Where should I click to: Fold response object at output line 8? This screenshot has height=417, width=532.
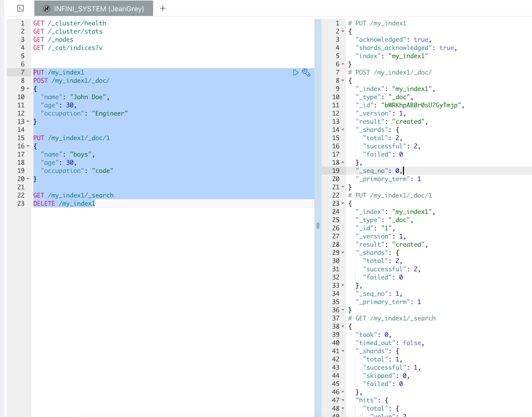(343, 81)
